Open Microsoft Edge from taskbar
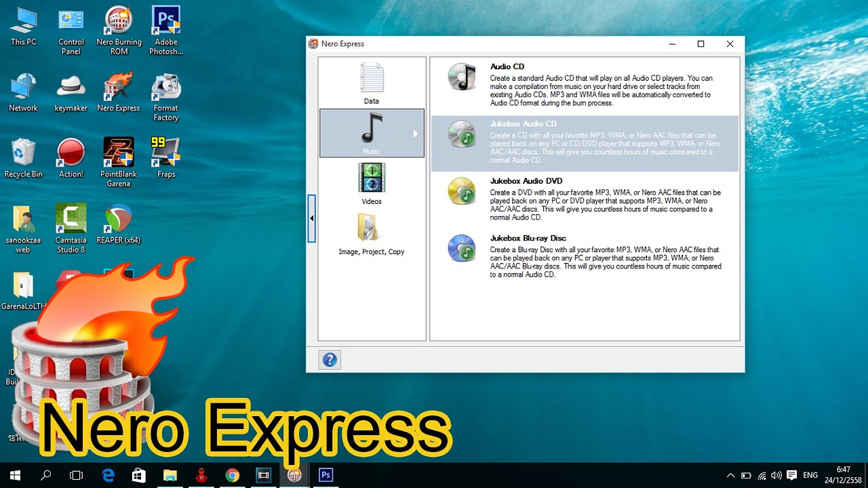 coord(108,475)
